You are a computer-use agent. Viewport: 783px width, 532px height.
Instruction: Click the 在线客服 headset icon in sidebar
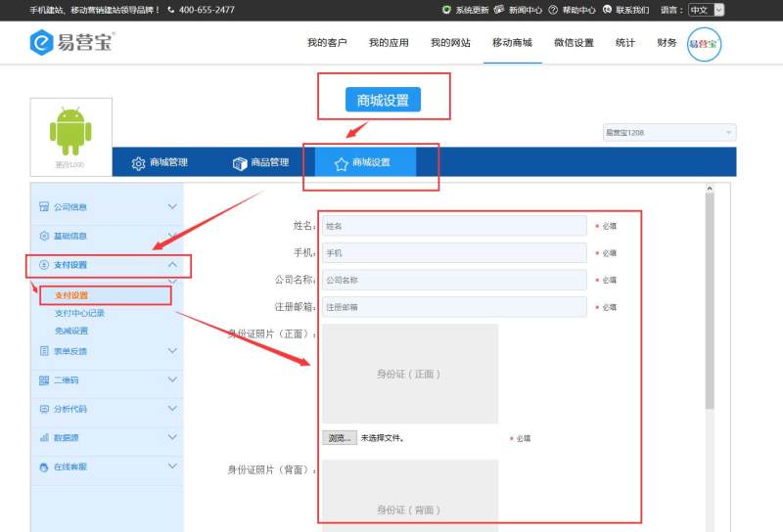coord(43,466)
